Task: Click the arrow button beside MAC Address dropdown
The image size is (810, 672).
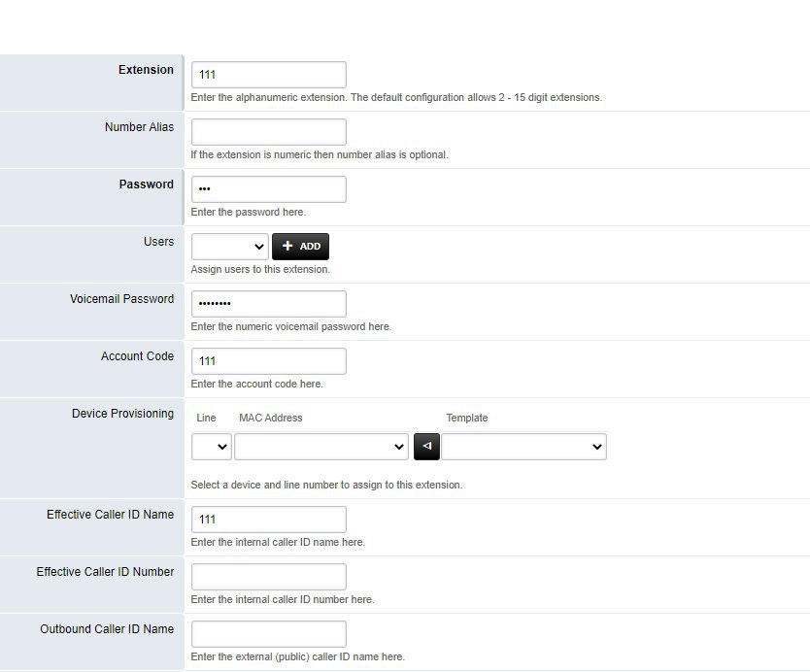Action: [426, 447]
